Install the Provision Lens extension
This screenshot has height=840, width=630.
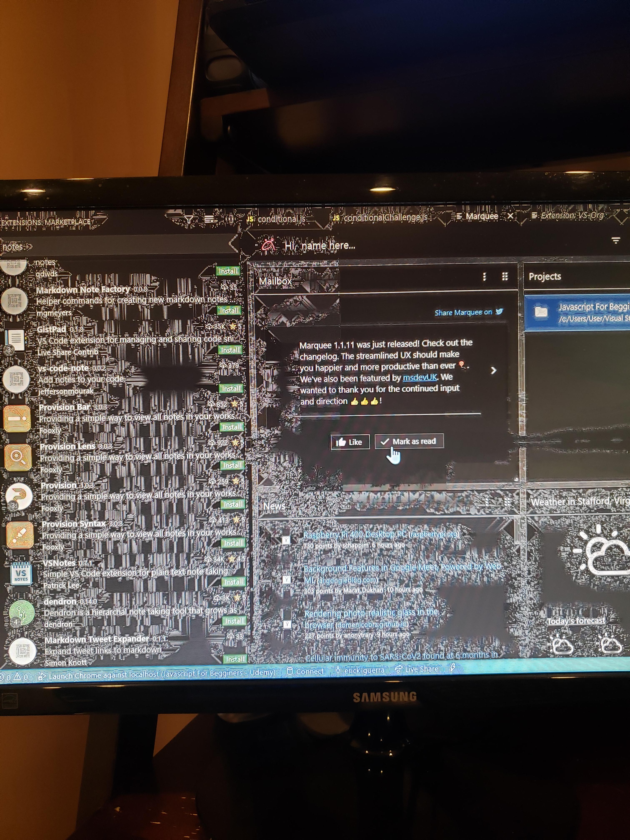coord(232,466)
